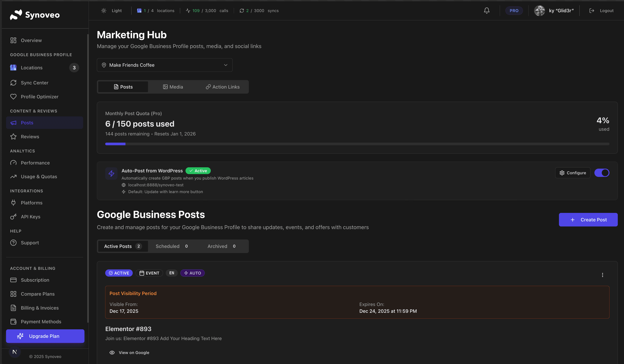Click the AUTO badge on the post
This screenshot has width=624, height=364.
pyautogui.click(x=192, y=273)
